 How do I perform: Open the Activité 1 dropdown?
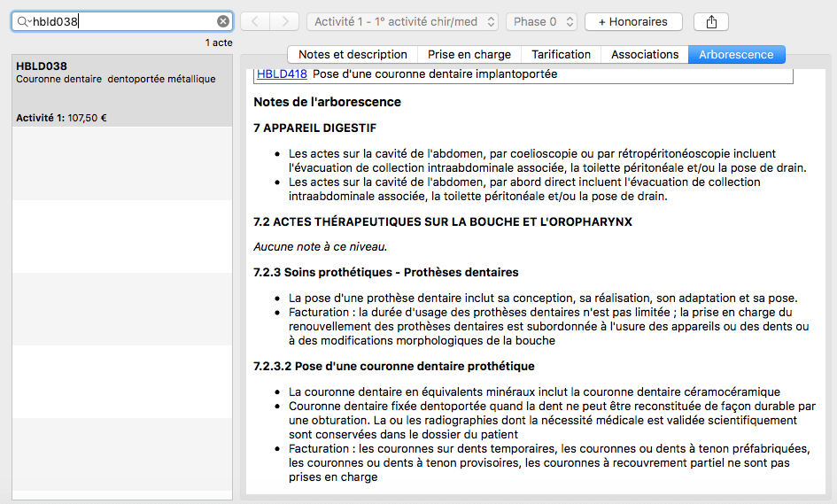[x=402, y=21]
